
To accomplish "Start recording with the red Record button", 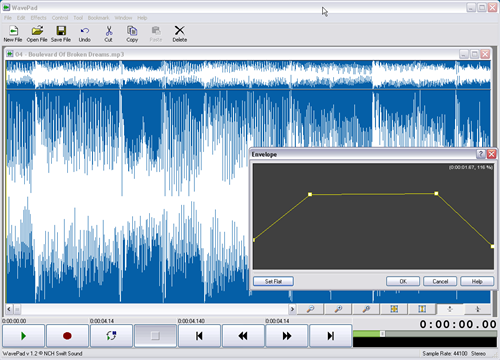I will [x=67, y=336].
